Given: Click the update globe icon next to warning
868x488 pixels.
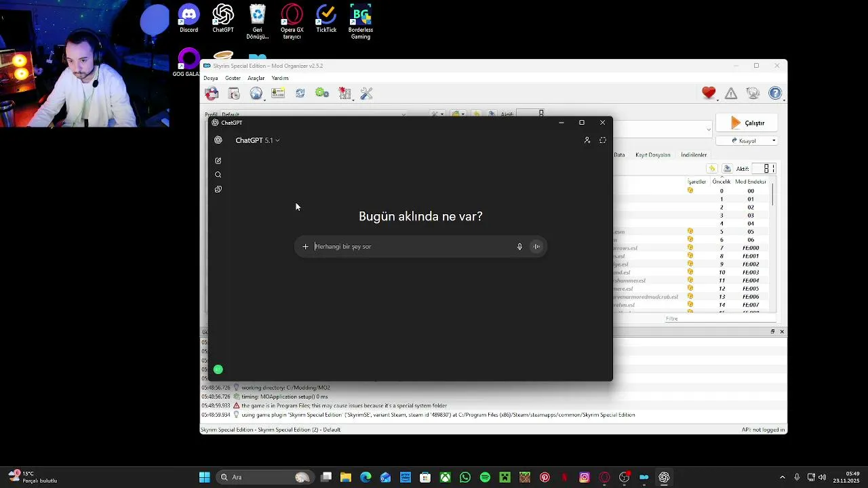Looking at the screenshot, I should [x=753, y=94].
